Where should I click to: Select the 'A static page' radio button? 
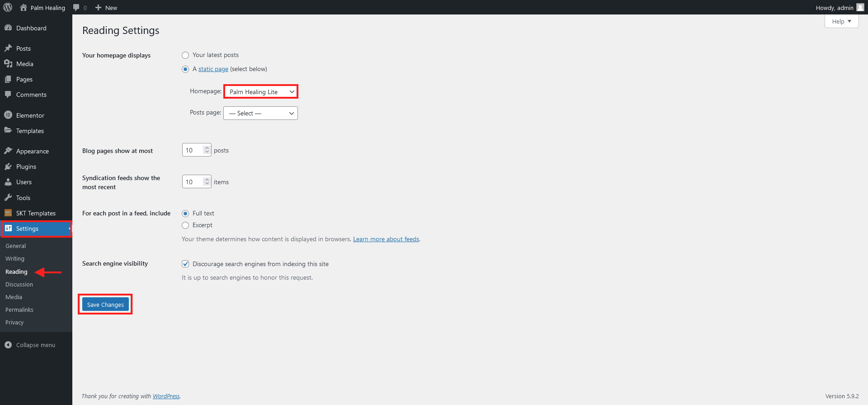[x=185, y=69]
